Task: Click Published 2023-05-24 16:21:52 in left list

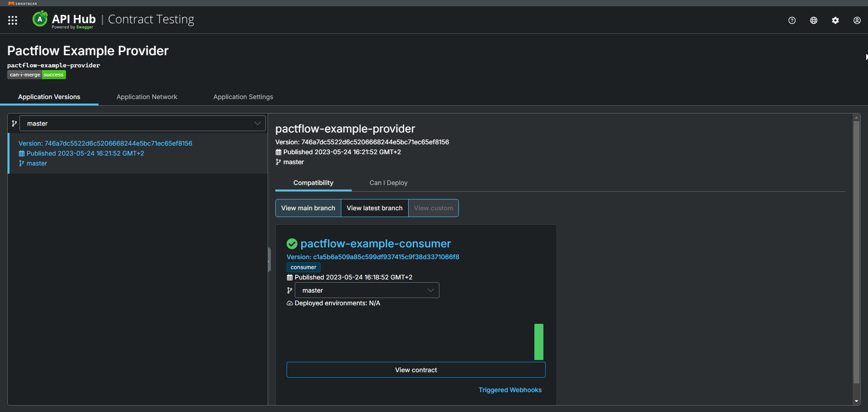Action: pos(85,153)
